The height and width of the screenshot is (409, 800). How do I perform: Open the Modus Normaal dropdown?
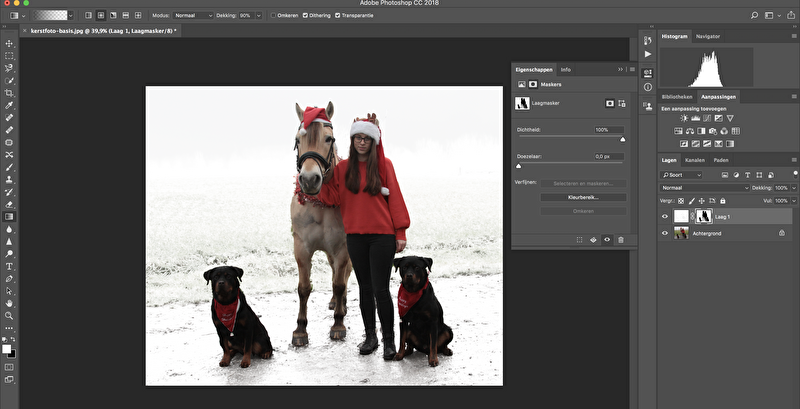pyautogui.click(x=193, y=15)
